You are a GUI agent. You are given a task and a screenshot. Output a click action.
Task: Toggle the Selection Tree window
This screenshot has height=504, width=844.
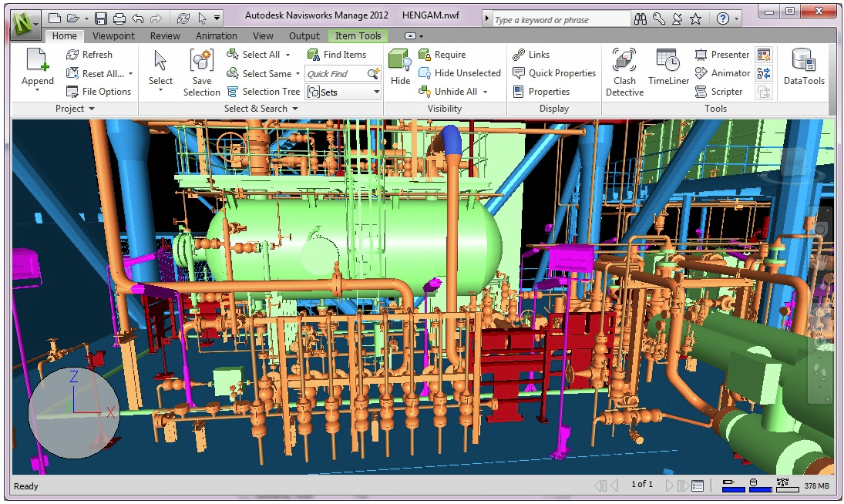tap(263, 92)
